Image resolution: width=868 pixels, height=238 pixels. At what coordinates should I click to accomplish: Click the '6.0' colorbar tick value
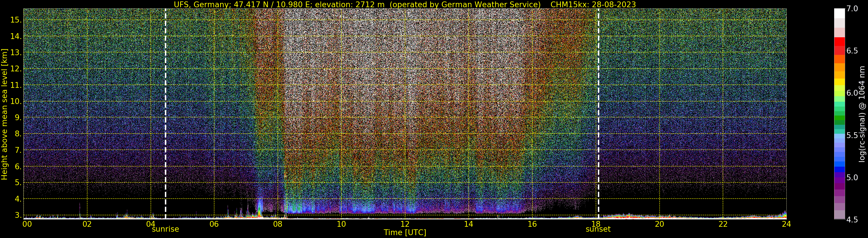(x=852, y=93)
